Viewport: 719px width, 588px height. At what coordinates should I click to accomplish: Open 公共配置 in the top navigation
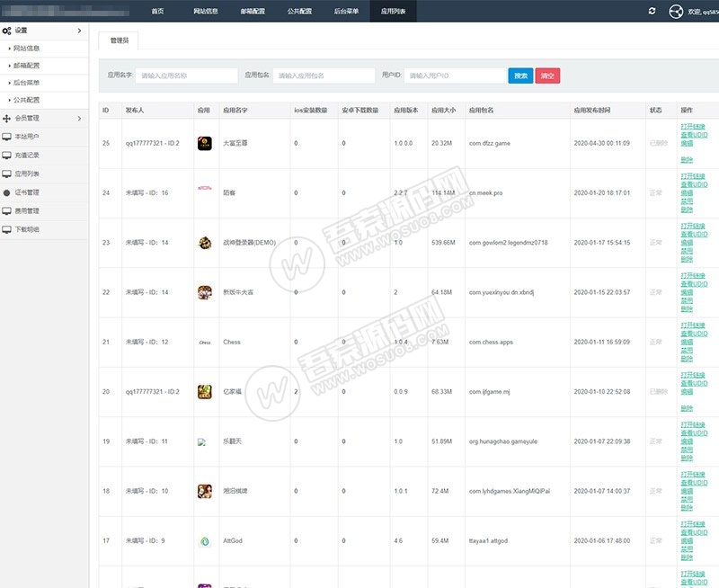(x=299, y=11)
